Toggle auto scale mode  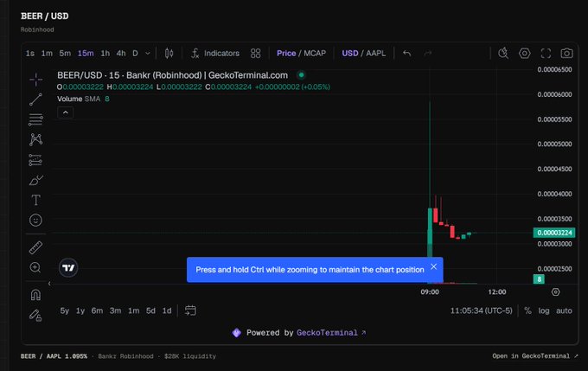[x=564, y=310]
